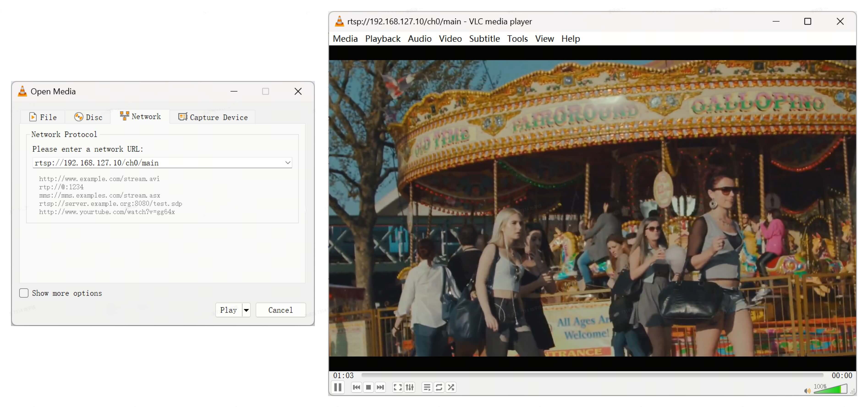Open the Media menu
The height and width of the screenshot is (407, 868).
pos(345,39)
